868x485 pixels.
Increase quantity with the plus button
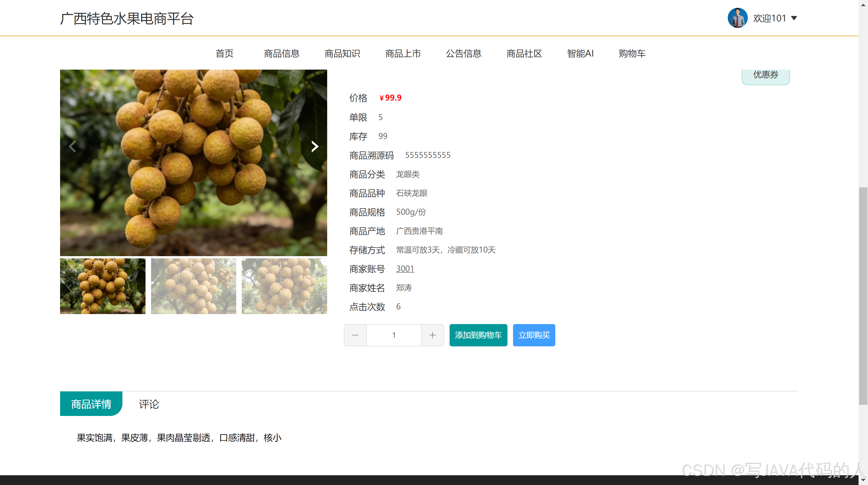433,335
